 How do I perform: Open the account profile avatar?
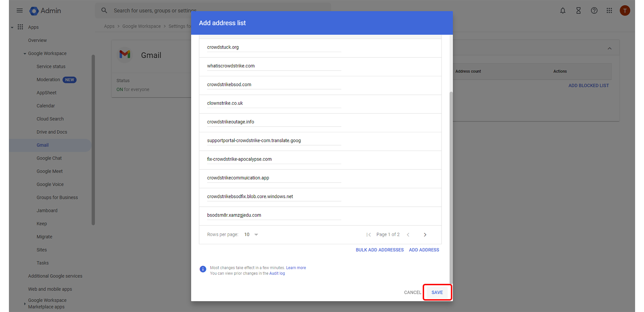pos(625,11)
